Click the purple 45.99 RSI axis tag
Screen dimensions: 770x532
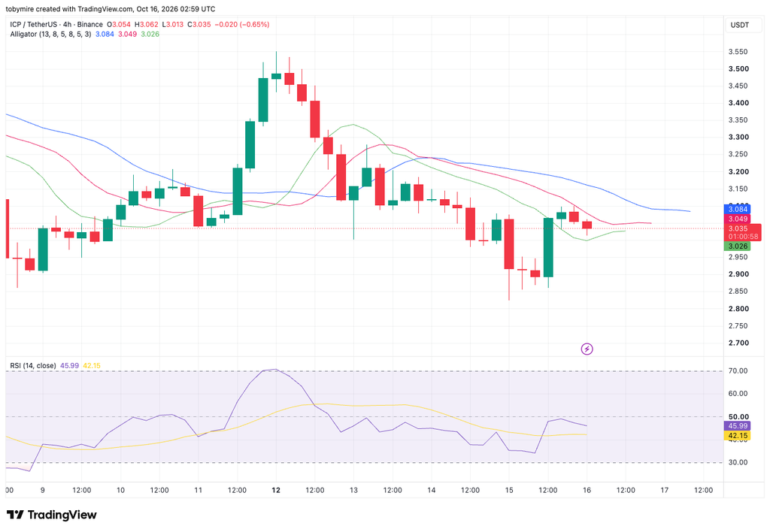[x=737, y=426]
